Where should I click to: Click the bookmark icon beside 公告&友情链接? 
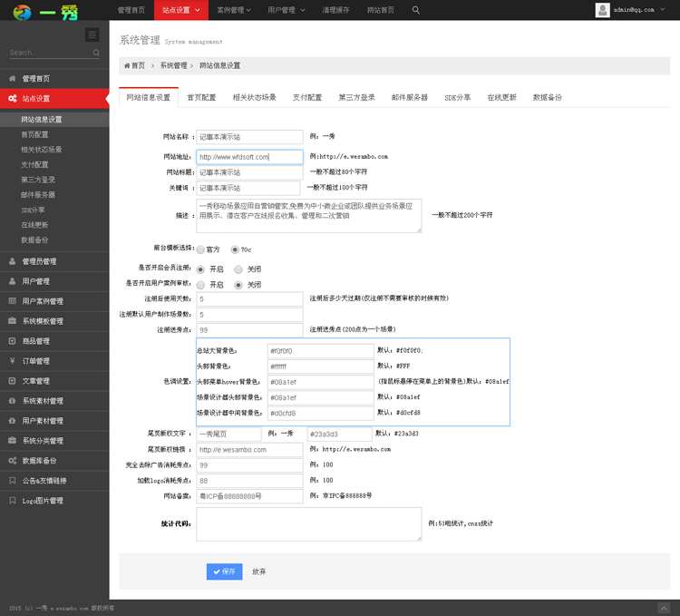coord(12,481)
